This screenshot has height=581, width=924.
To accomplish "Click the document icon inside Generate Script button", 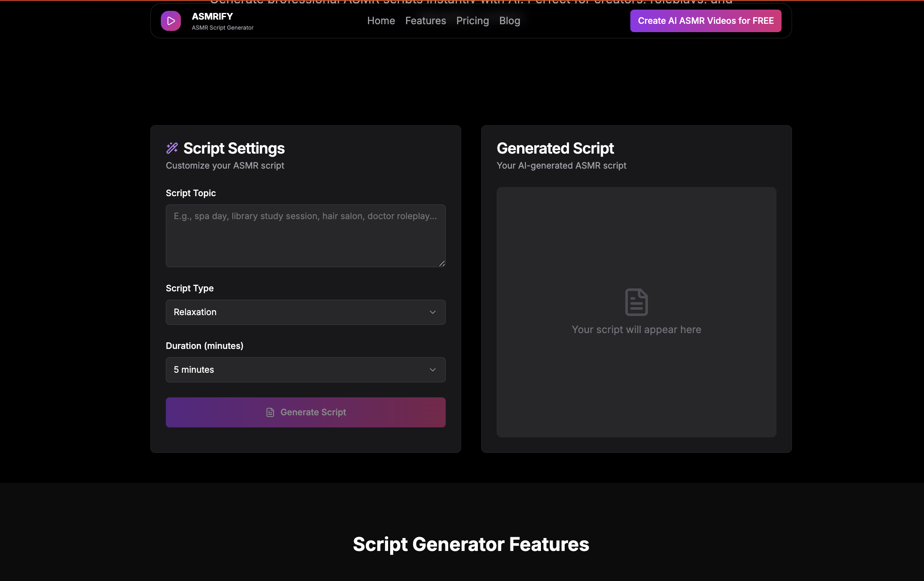I will tap(270, 412).
